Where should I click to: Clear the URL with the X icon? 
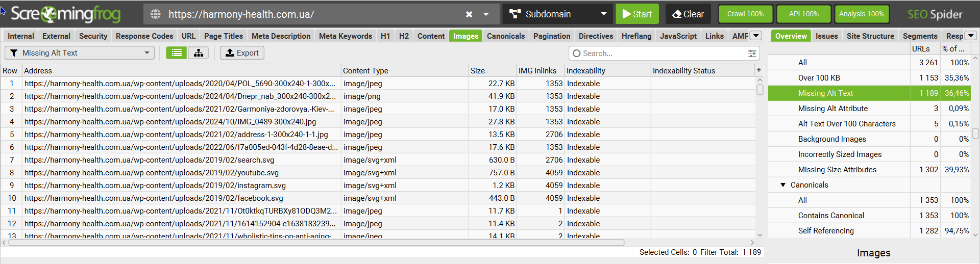pos(469,14)
